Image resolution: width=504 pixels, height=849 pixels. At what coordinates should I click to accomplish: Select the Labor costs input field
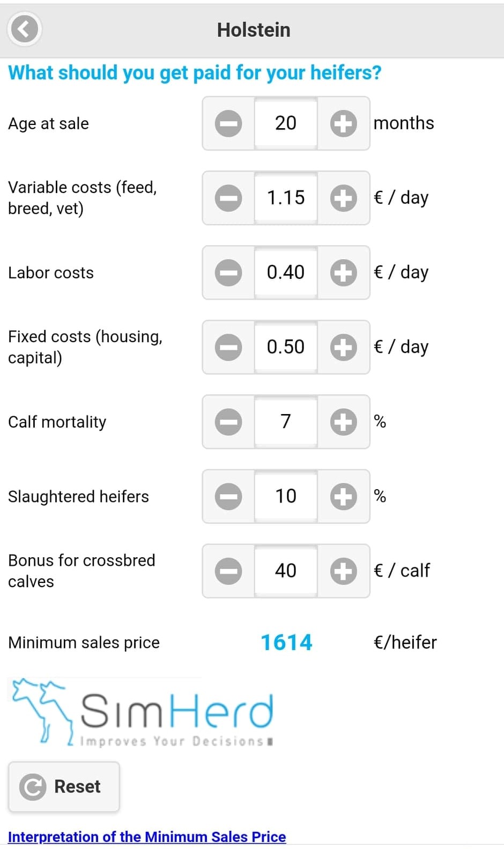coord(286,272)
